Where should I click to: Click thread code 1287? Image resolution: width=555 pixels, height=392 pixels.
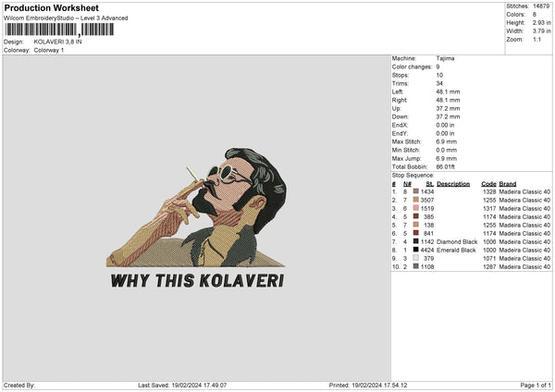489,266
